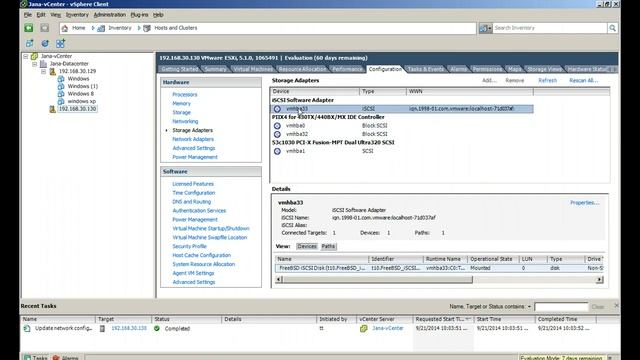640x360 pixels.
Task: Open the Time Configuration link
Action: tap(193, 193)
